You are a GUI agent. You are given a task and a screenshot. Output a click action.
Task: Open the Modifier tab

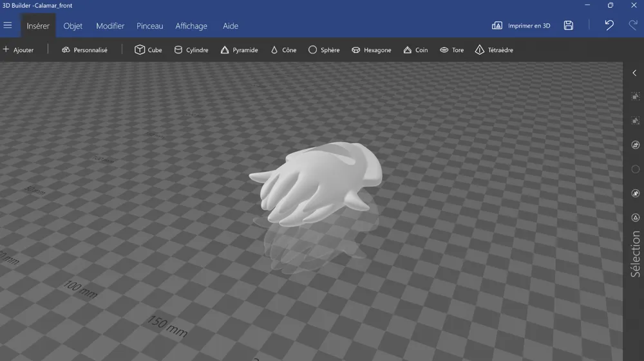[x=110, y=26]
